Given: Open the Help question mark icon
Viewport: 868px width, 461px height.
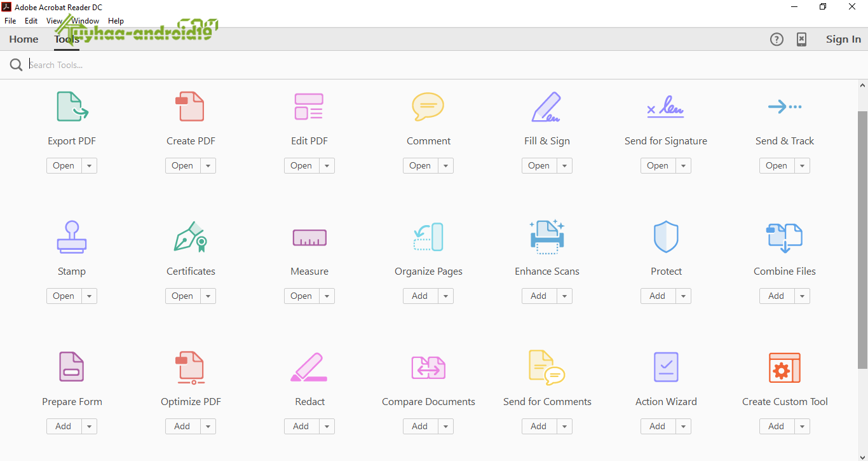Looking at the screenshot, I should tap(776, 39).
